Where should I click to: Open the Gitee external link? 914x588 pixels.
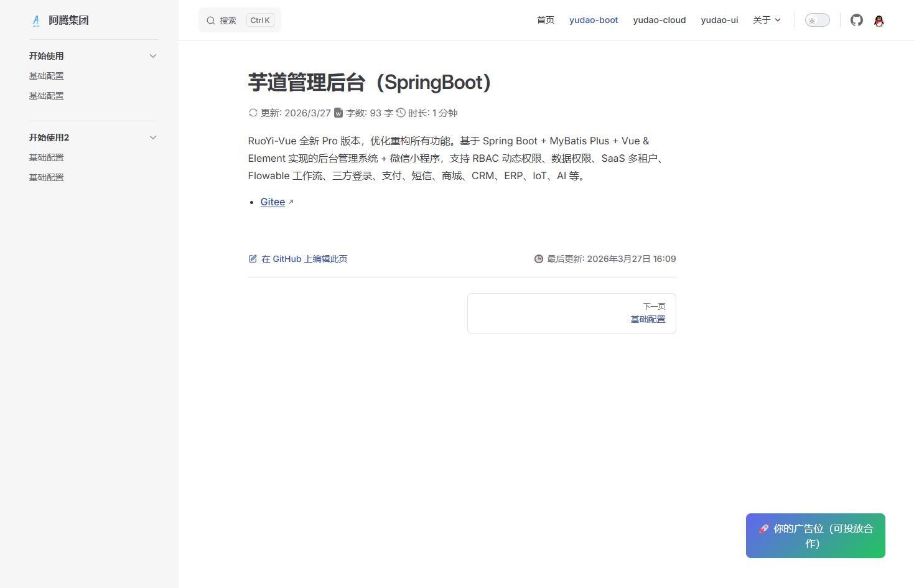(273, 202)
